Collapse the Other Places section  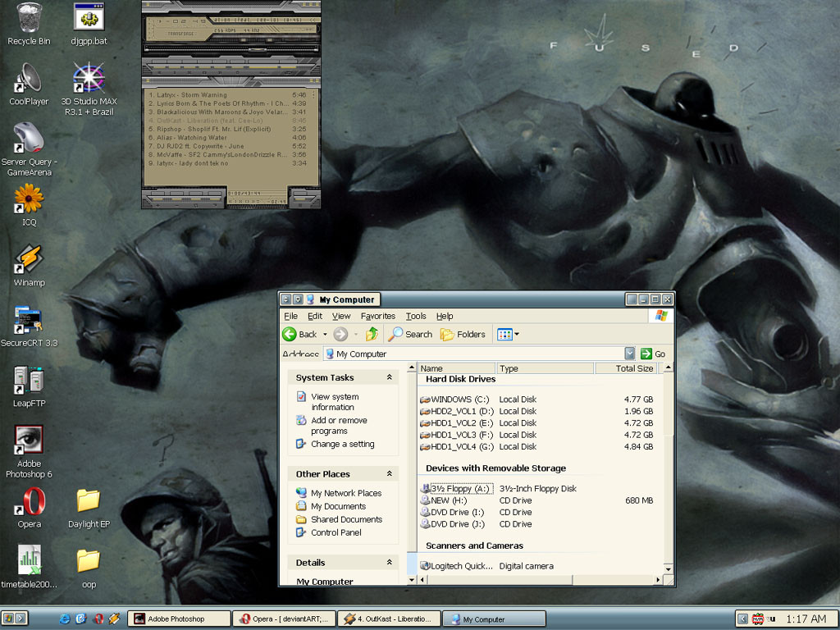[x=390, y=474]
